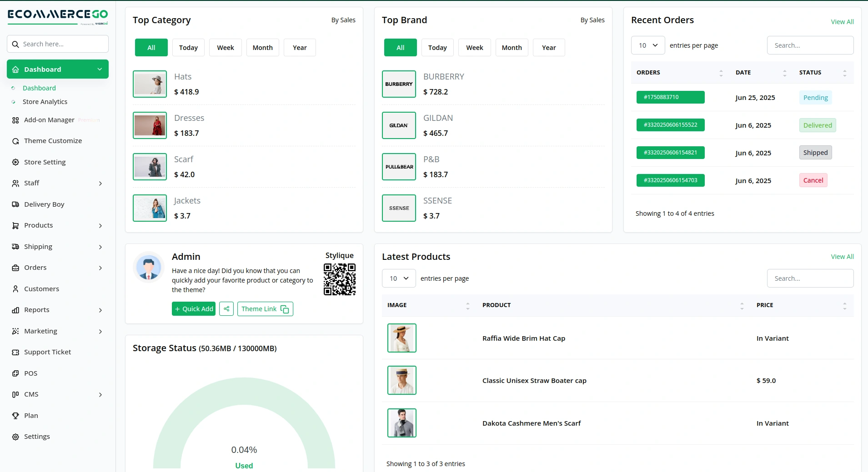Screen dimensions: 868x472
Task: Sort Latest Products by the Price column
Action: [x=800, y=305]
